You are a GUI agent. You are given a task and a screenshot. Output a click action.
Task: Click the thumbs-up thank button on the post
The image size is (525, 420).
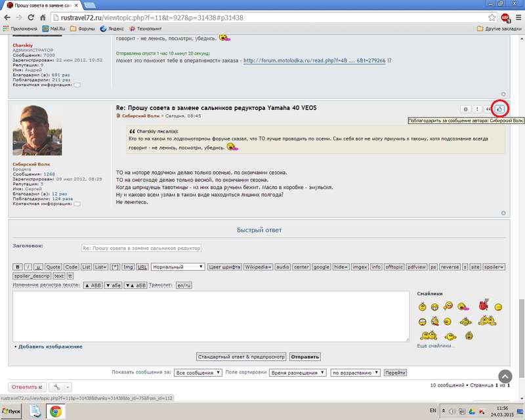pos(500,109)
